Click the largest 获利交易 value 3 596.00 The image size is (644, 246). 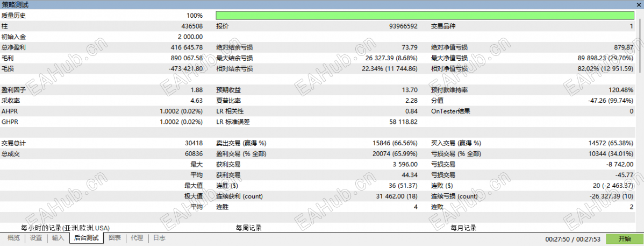406,165
